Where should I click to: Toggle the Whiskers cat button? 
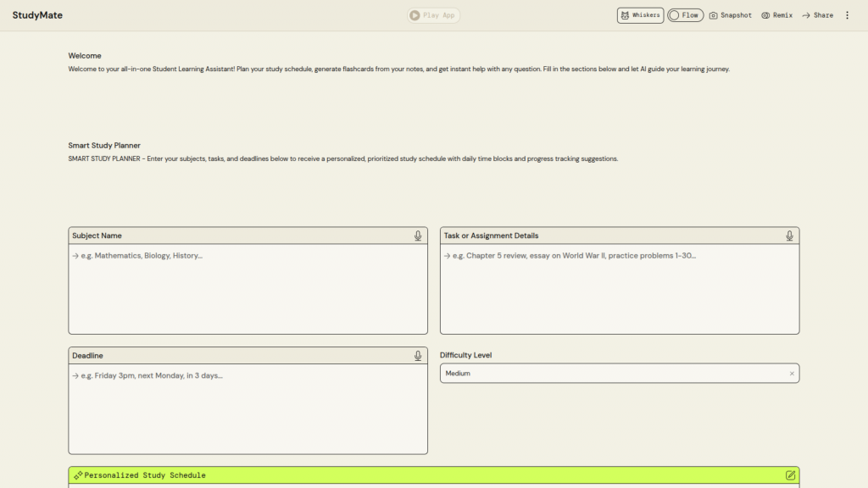point(640,15)
